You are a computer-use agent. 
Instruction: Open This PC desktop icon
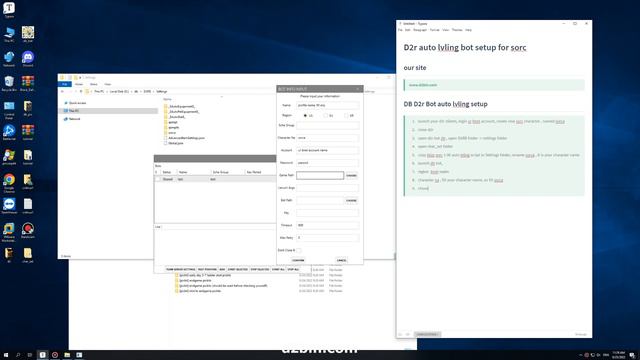tap(9, 34)
